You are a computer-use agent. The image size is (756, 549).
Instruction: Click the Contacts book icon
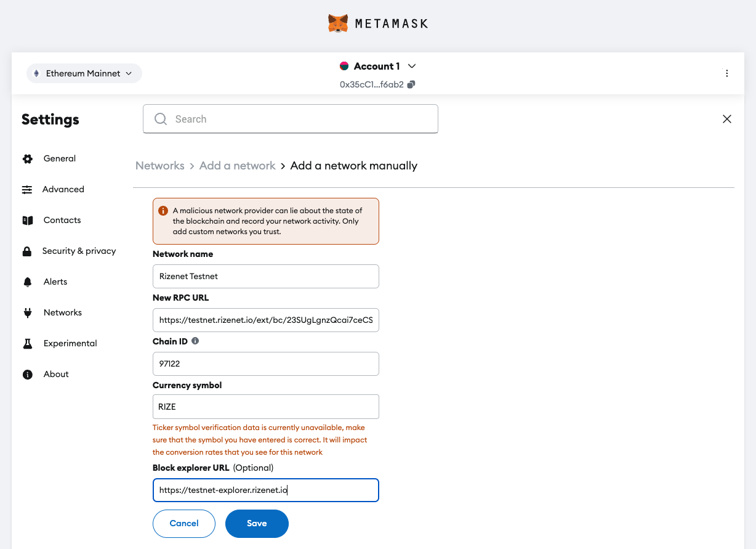point(27,221)
